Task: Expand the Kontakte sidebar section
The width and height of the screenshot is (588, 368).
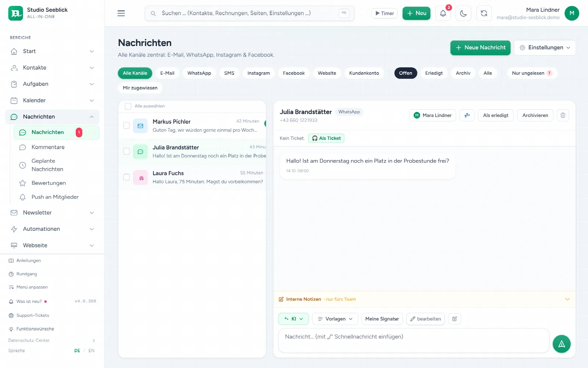Action: 52,68
